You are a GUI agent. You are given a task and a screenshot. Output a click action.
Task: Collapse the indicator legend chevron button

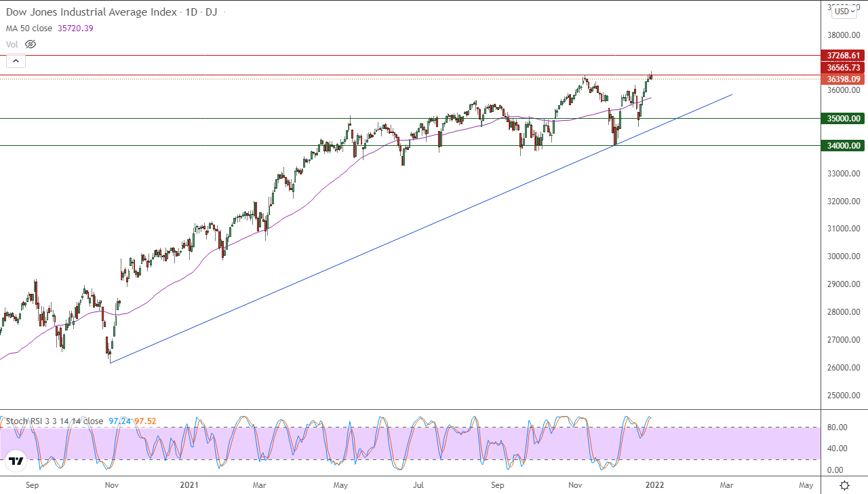pos(16,61)
